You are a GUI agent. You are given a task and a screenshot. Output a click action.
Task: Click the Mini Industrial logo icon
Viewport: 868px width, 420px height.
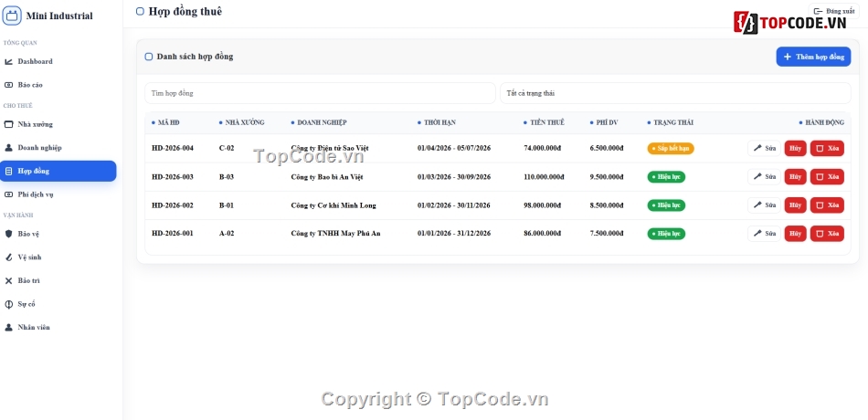pyautogui.click(x=12, y=16)
